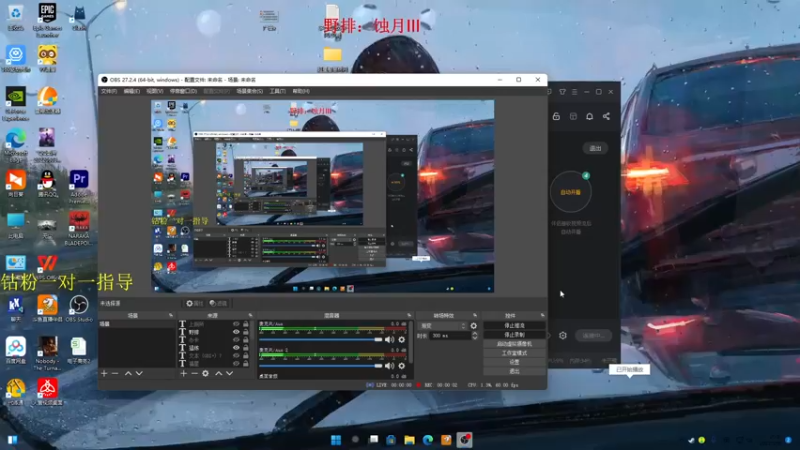This screenshot has width=800, height=450.
Task: Pop out the Sources dock panel
Action: tap(251, 315)
